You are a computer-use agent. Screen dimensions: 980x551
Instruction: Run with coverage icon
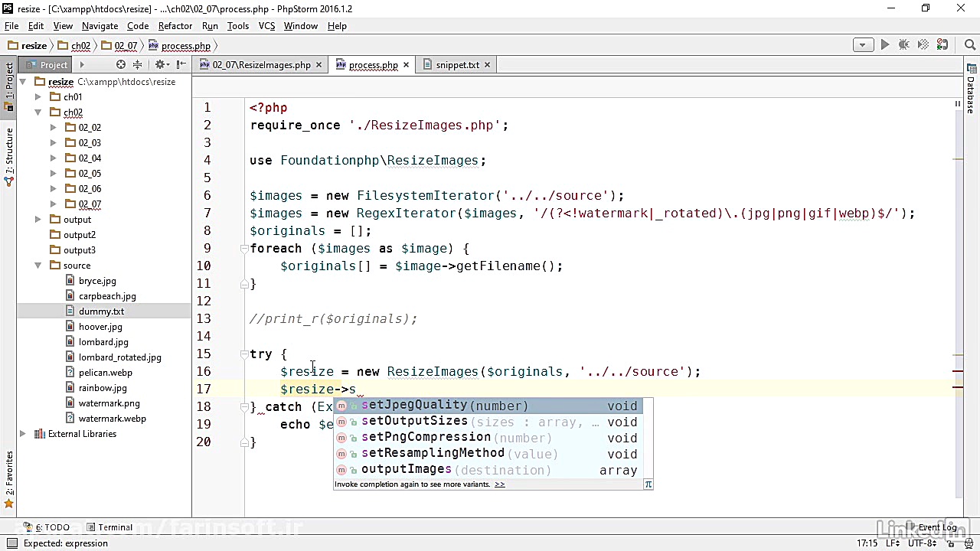923,45
